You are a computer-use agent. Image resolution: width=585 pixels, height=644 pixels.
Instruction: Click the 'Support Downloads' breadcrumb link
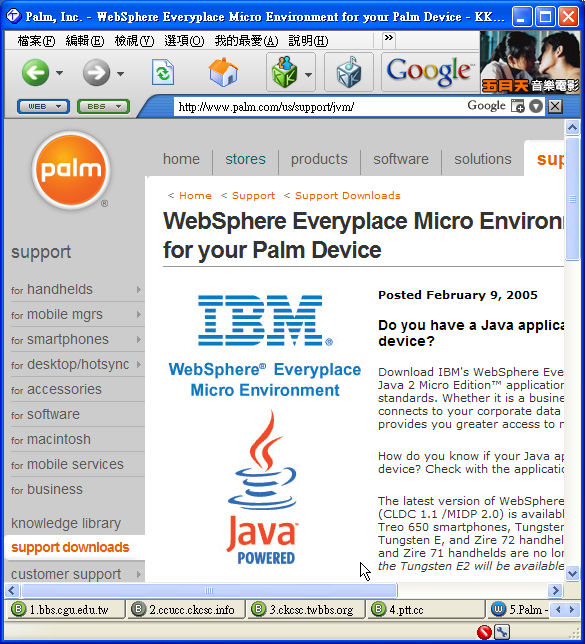pos(348,196)
